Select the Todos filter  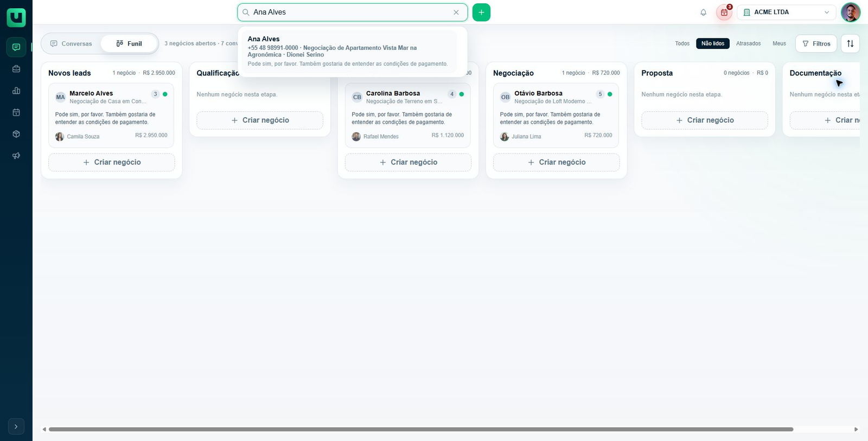click(682, 43)
